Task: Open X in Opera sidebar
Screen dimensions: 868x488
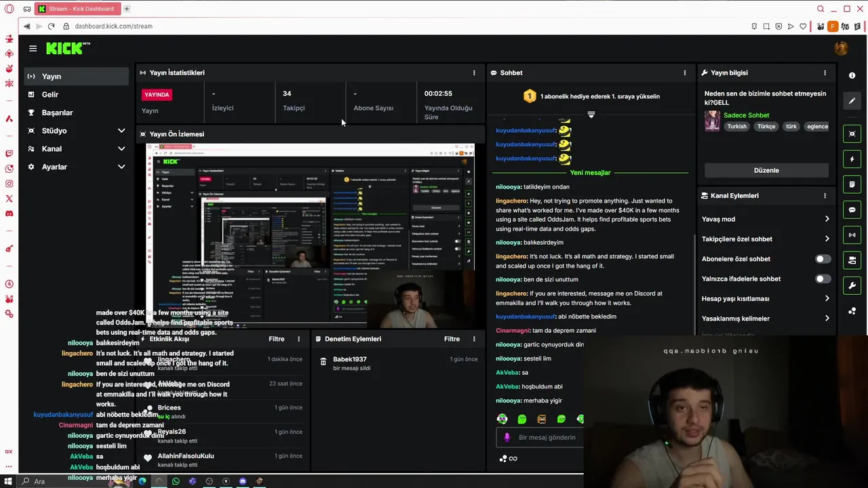Action: 9,199
